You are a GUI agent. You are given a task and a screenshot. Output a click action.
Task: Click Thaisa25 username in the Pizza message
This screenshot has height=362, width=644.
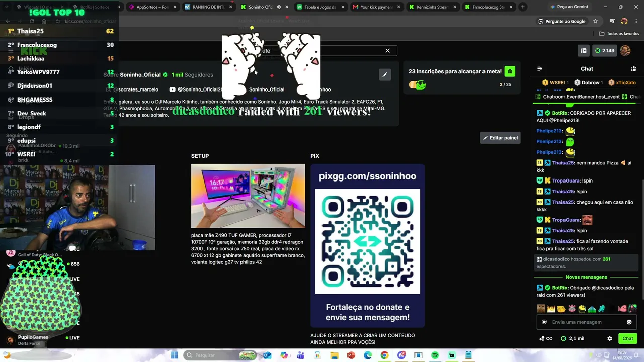563,163
